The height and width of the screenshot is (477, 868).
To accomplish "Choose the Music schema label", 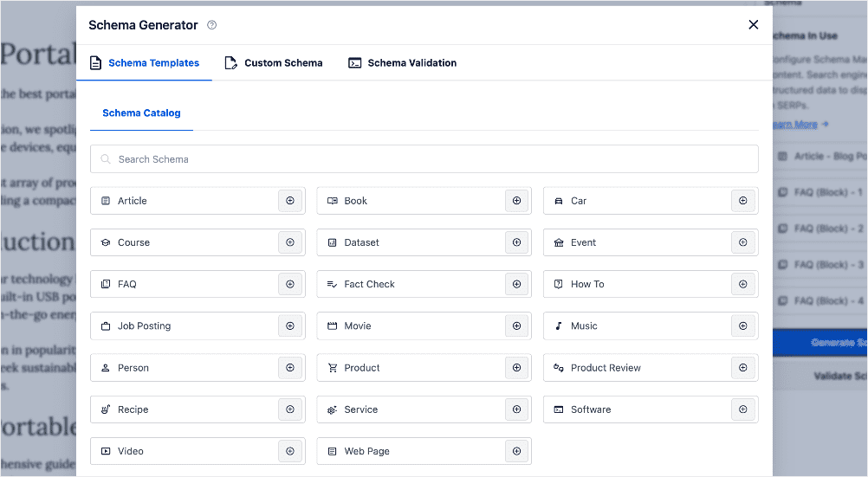I will [584, 326].
